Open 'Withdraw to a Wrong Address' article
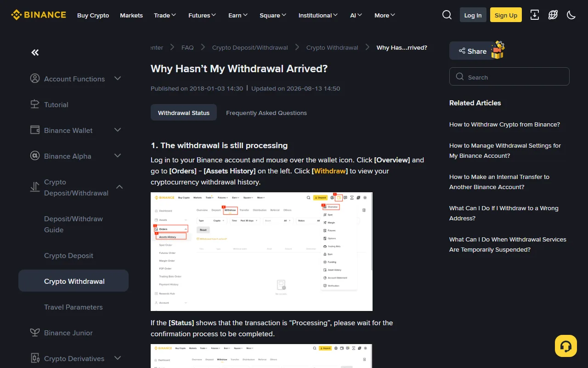This screenshot has height=368, width=588. click(x=504, y=213)
